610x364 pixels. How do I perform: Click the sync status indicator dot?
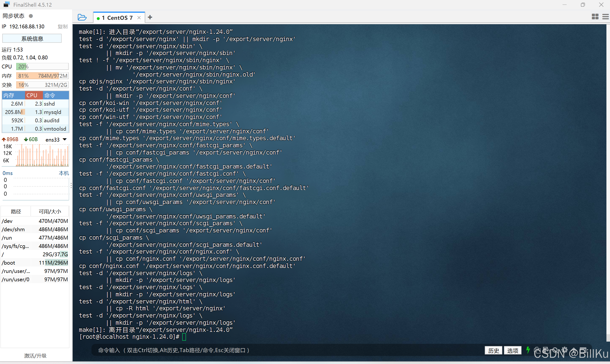(31, 16)
